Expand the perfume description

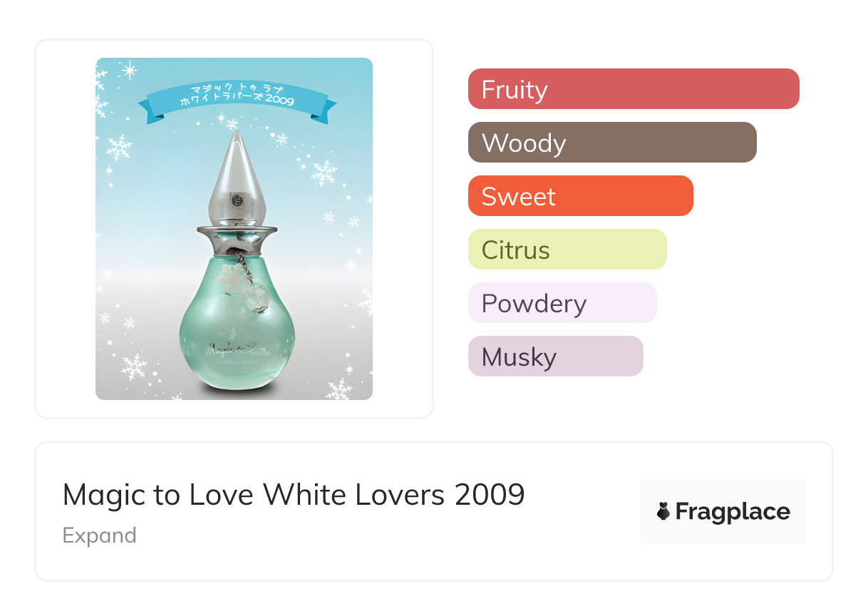tap(99, 535)
